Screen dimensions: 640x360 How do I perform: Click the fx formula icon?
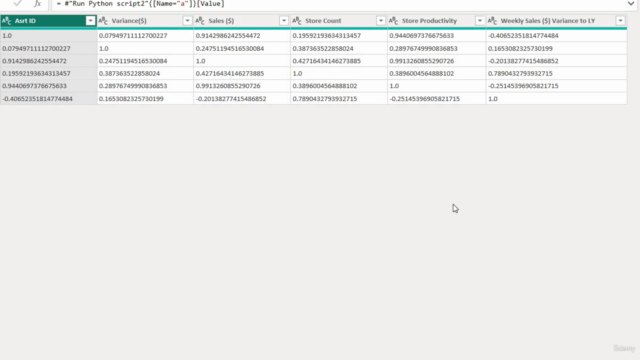tap(38, 4)
